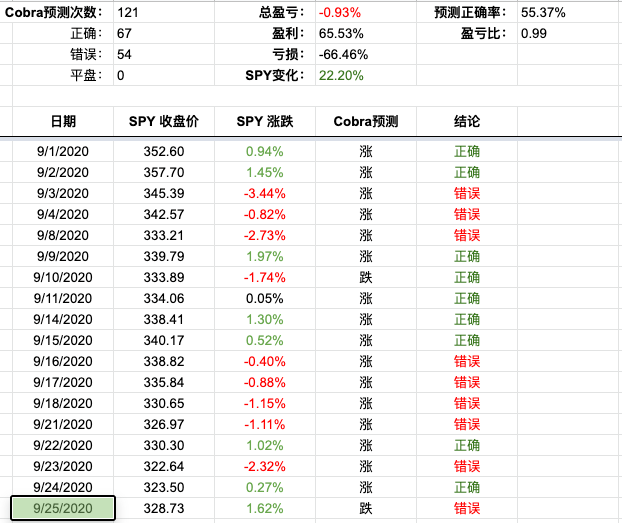Viewport: 622px width, 523px height.
Task: Select the change cell -0.88%
Action: point(265,383)
